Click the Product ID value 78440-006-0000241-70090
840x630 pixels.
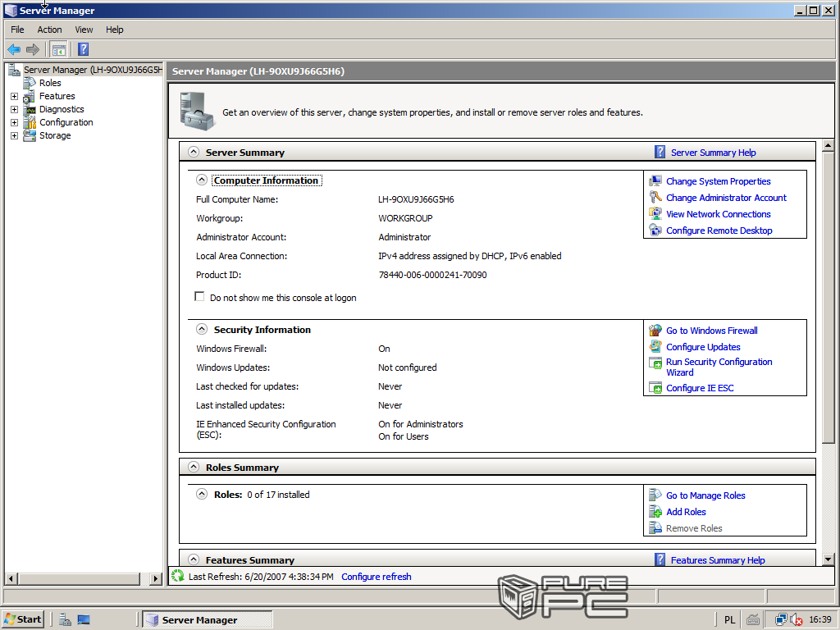[x=433, y=275]
